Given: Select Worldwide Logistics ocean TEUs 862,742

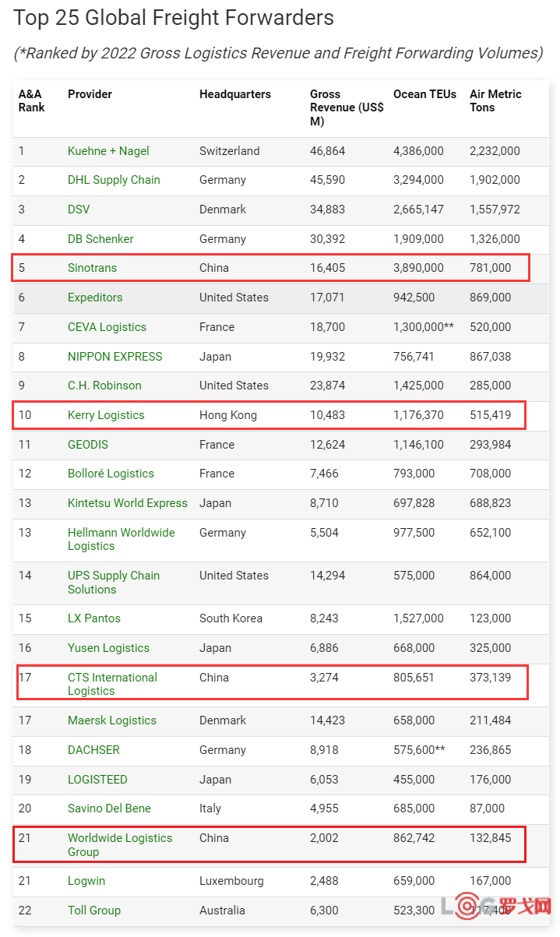Looking at the screenshot, I should point(414,838).
